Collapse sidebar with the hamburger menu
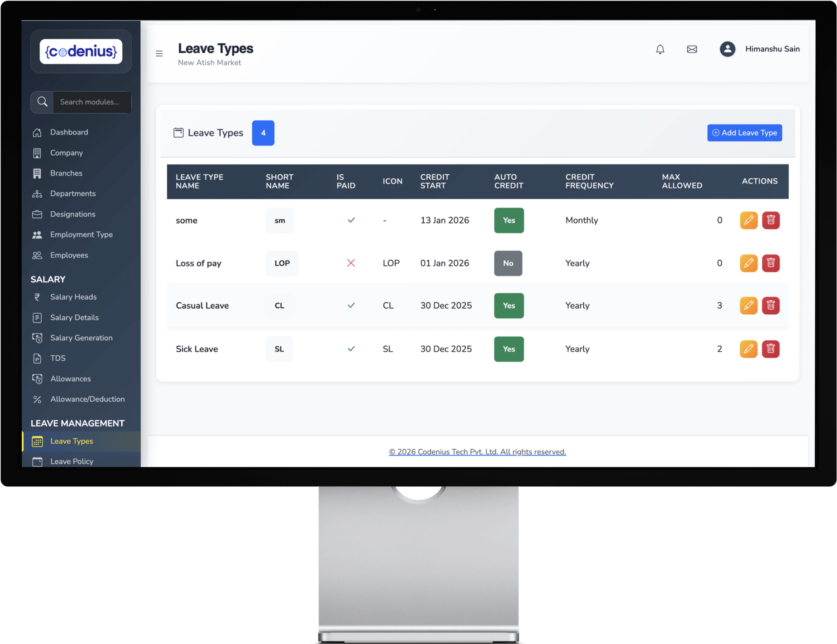Viewport: 837px width, 644px height. click(x=159, y=54)
